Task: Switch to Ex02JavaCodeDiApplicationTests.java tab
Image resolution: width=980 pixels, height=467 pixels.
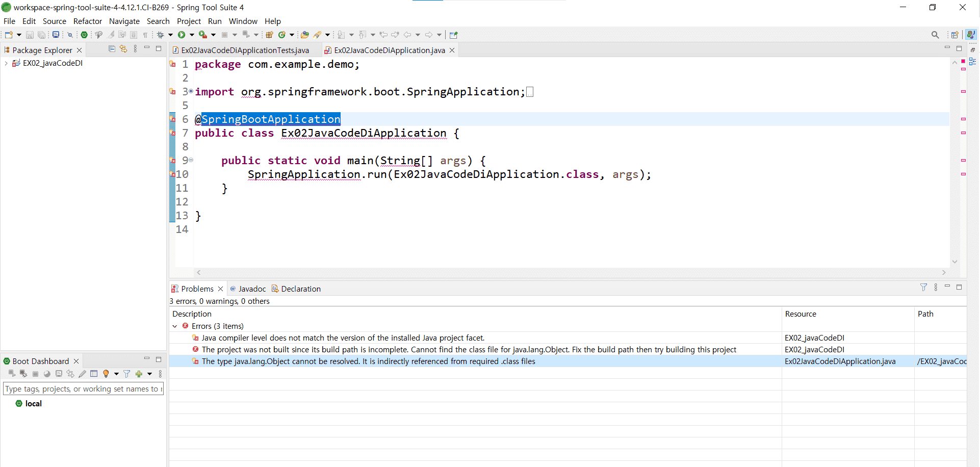Action: pos(241,50)
